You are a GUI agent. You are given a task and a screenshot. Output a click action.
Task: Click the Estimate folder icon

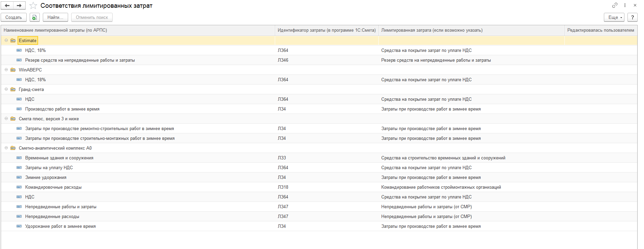click(13, 40)
